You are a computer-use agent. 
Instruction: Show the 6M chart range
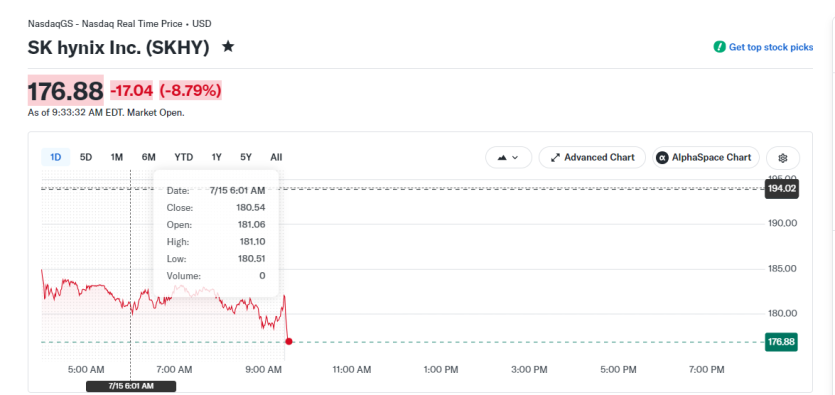point(149,157)
